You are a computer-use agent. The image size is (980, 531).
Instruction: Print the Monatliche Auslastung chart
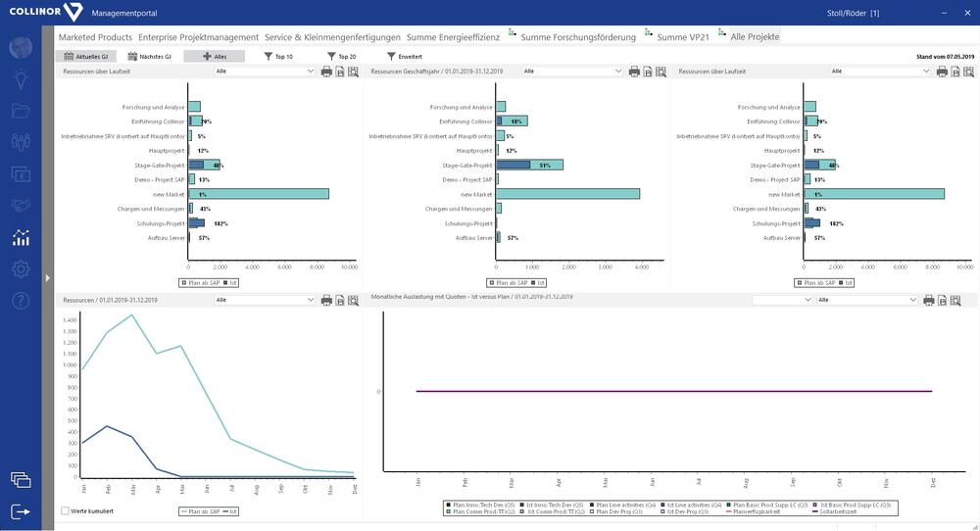pyautogui.click(x=927, y=300)
